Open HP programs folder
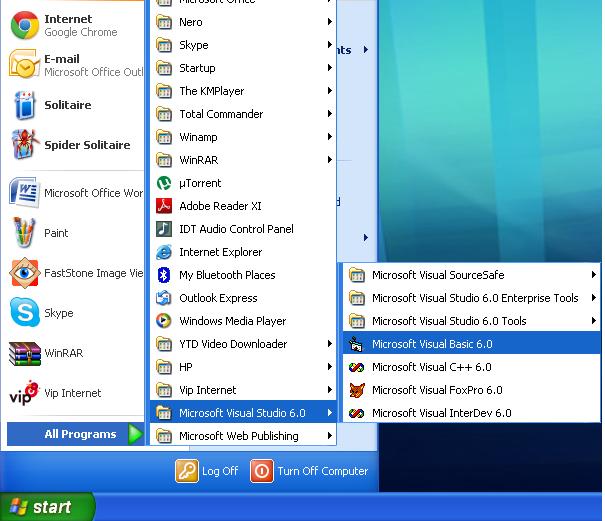Screen dimensions: 605x521 click(243, 367)
